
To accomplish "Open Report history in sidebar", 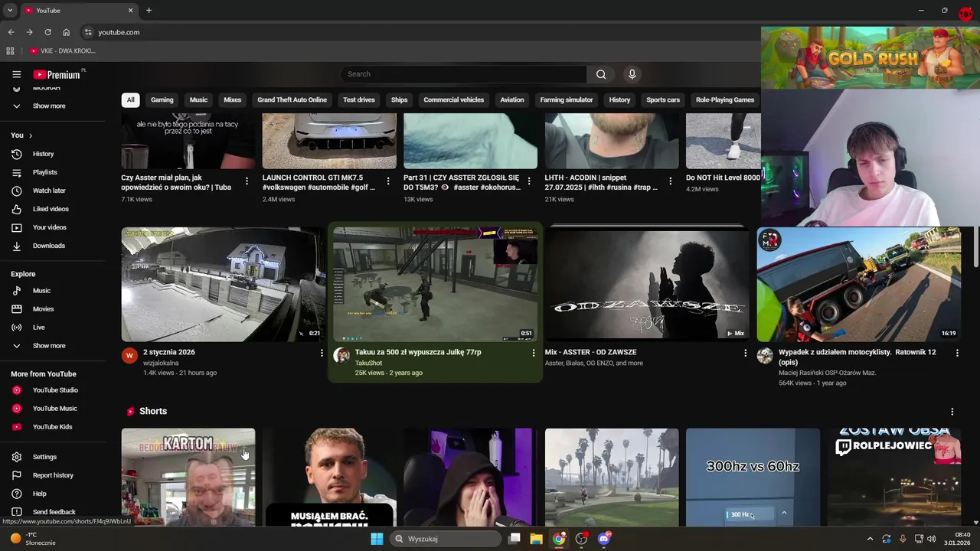I will (x=52, y=475).
